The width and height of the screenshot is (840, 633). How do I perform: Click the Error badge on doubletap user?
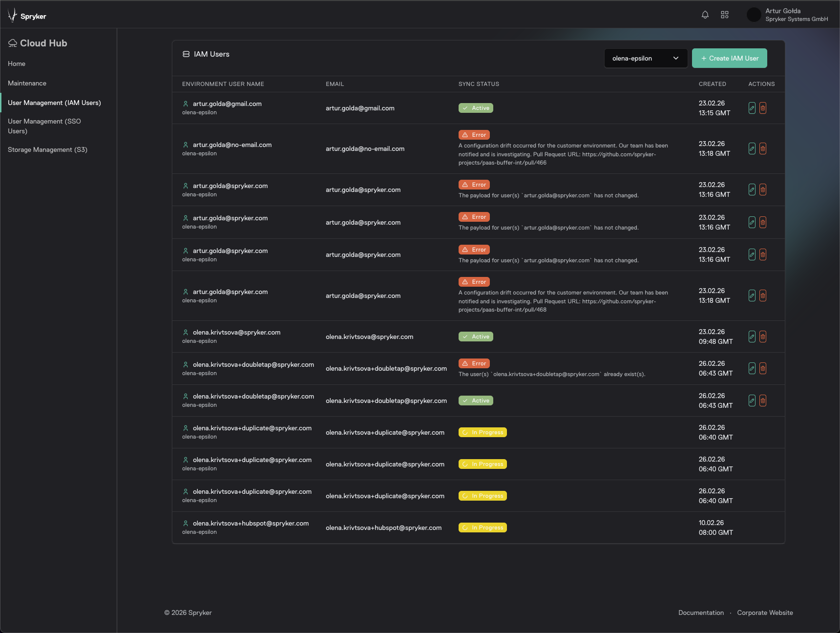(x=474, y=363)
